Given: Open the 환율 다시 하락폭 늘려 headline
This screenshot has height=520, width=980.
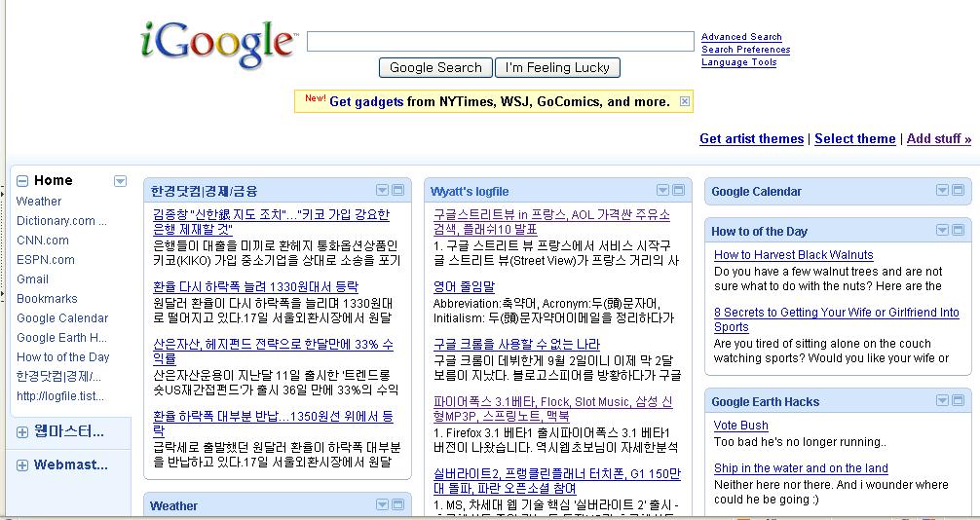Looking at the screenshot, I should click(x=255, y=287).
